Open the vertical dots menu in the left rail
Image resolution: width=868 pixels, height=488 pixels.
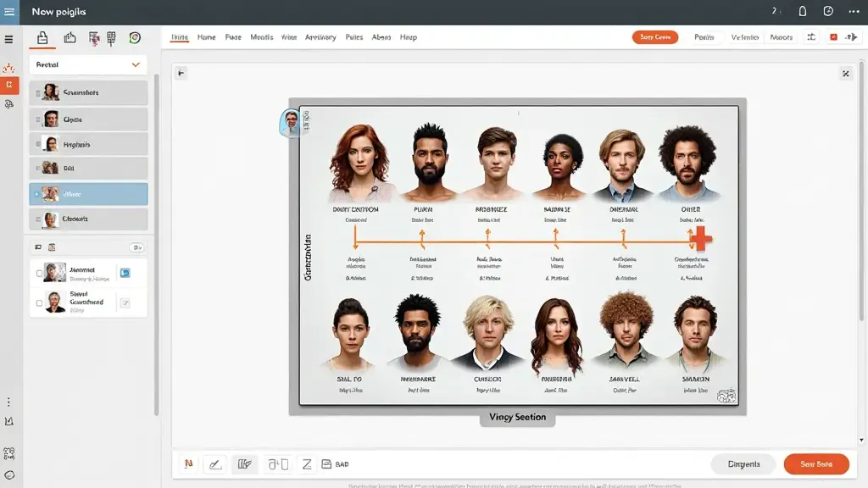[x=9, y=402]
